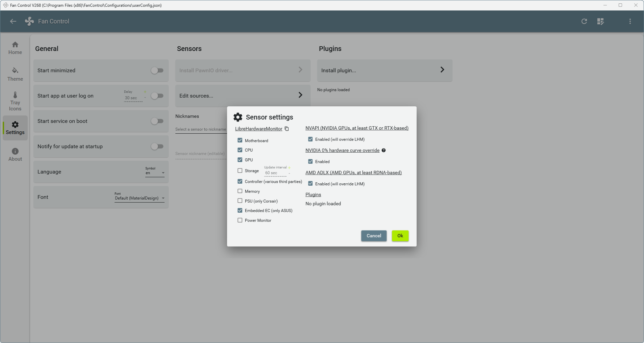Enable the Power Monitor checkbox
Screen dimensions: 644x343
click(240, 220)
